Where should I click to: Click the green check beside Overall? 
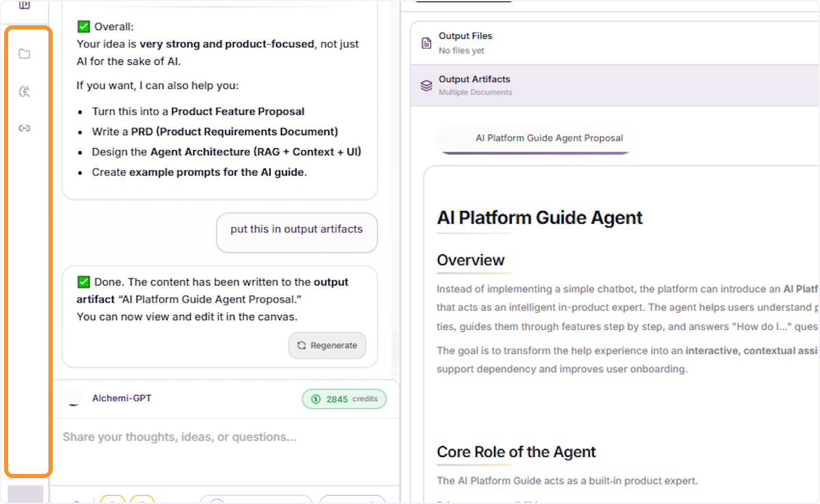pyautogui.click(x=83, y=27)
